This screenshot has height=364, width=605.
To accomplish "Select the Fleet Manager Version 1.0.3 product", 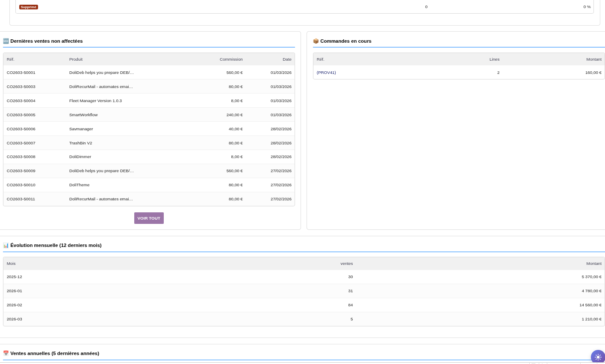I will pyautogui.click(x=95, y=101).
